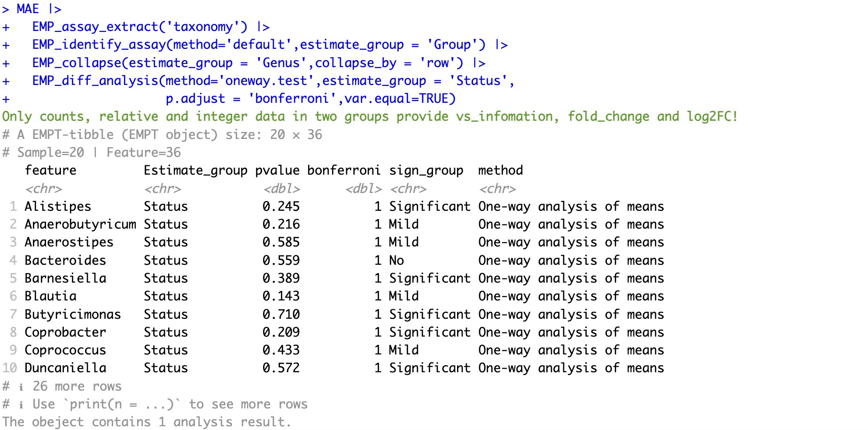Click the 'method' column header
Screen dimensions: 868x430
(500, 170)
